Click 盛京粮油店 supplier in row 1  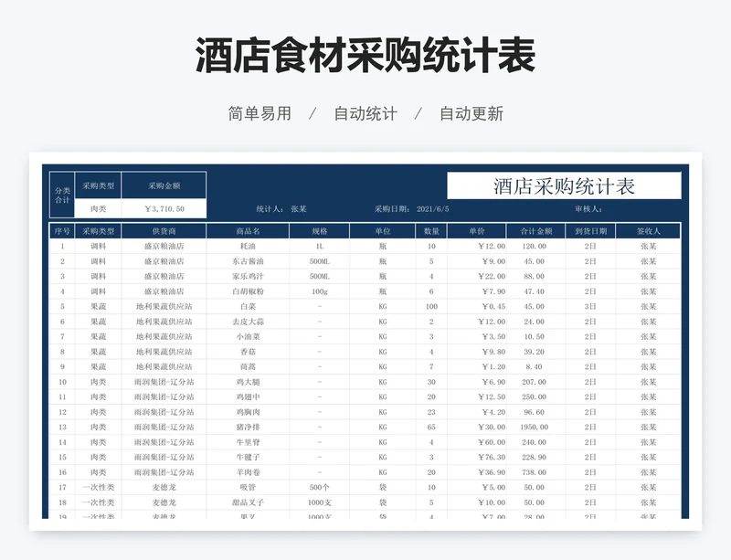pyautogui.click(x=164, y=246)
